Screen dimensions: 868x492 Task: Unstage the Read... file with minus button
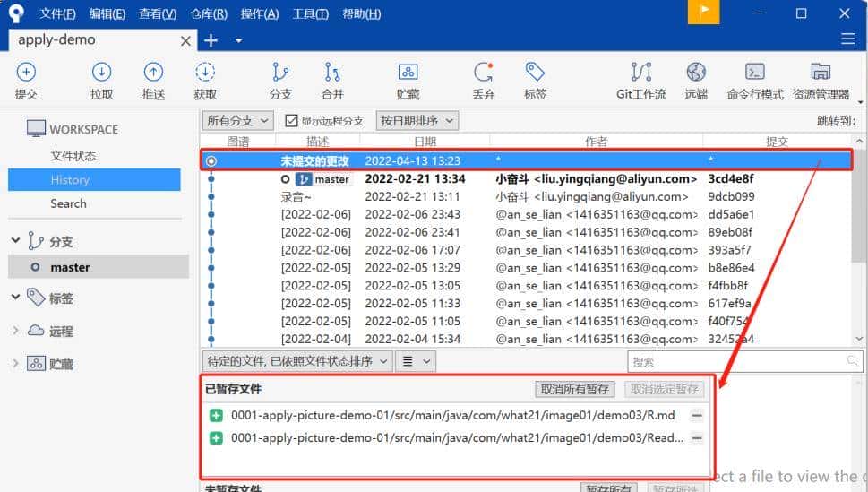tap(697, 438)
